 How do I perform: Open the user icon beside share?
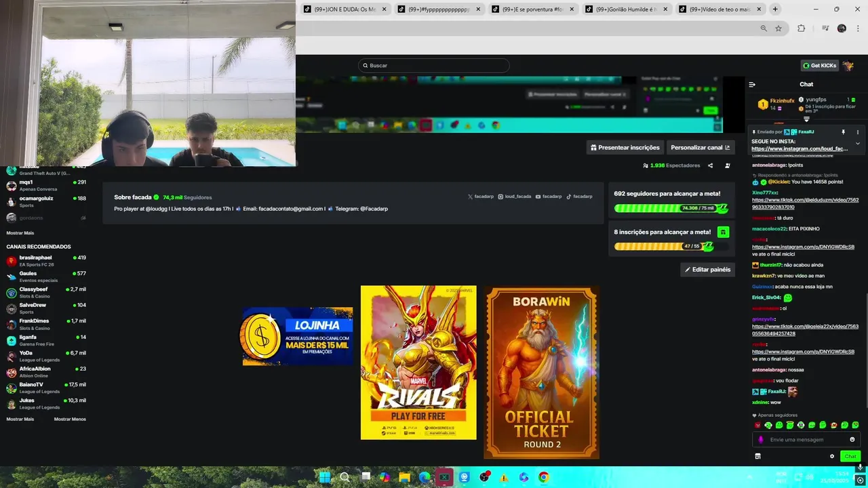728,165
